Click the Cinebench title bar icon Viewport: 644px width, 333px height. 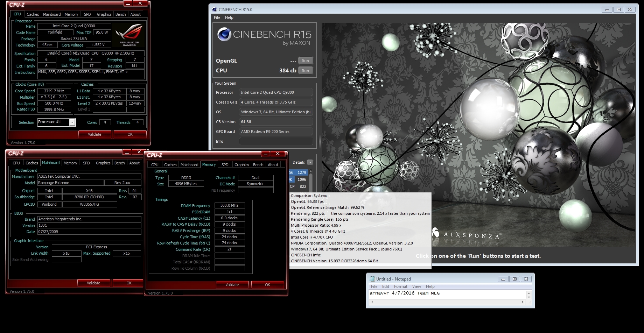pyautogui.click(x=214, y=9)
